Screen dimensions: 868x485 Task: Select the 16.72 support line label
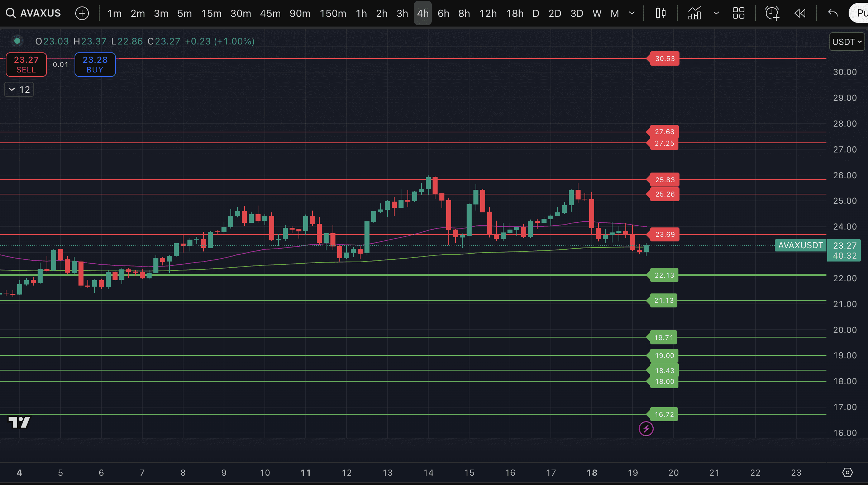click(x=662, y=414)
